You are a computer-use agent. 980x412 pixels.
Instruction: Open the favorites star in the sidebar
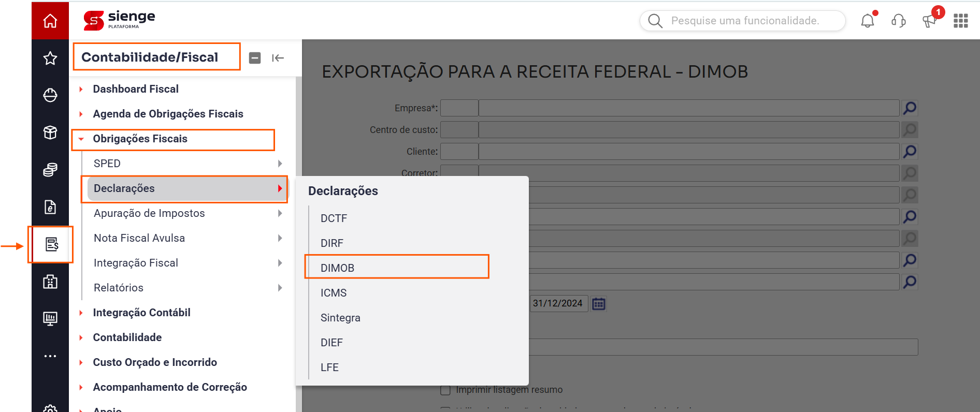[50, 58]
